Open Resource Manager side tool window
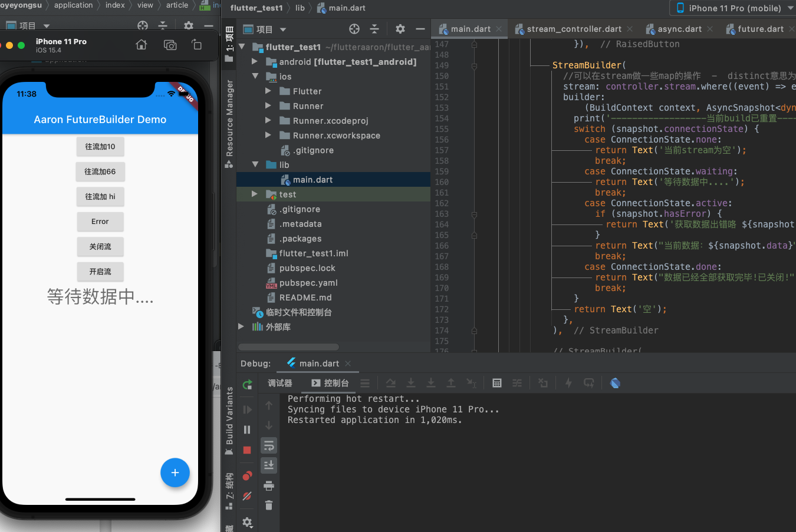The image size is (796, 532). pyautogui.click(x=229, y=124)
